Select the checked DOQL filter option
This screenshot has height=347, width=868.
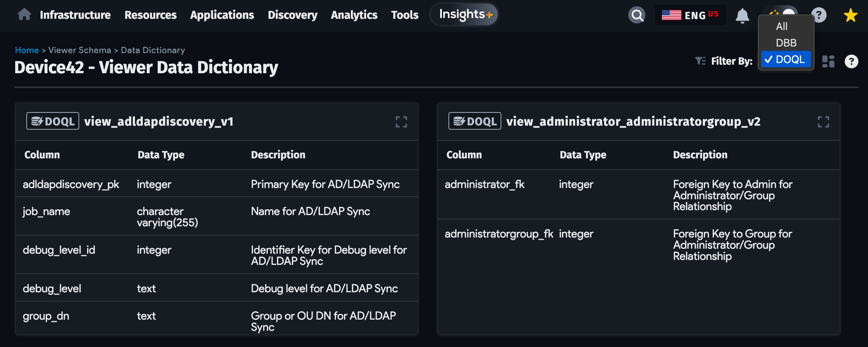[786, 59]
